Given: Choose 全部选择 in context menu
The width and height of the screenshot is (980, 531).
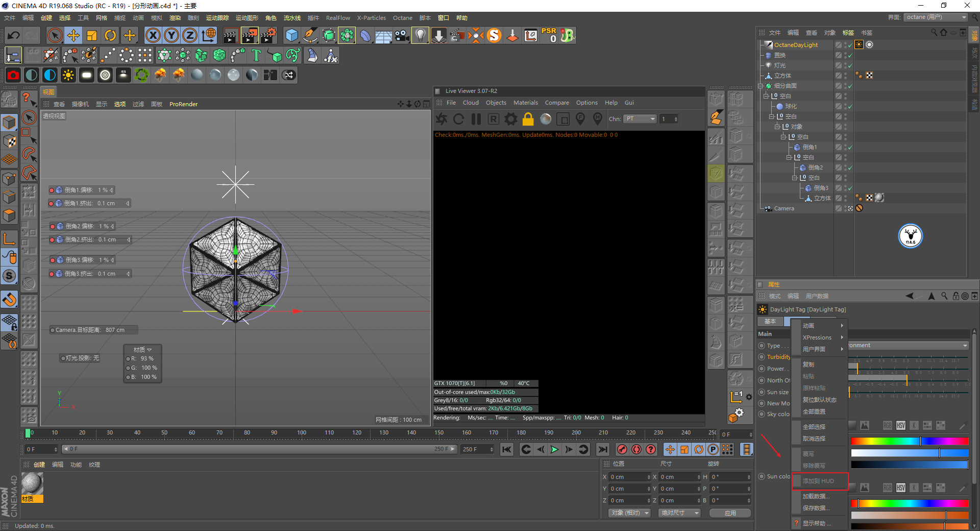Looking at the screenshot, I should pyautogui.click(x=820, y=427).
